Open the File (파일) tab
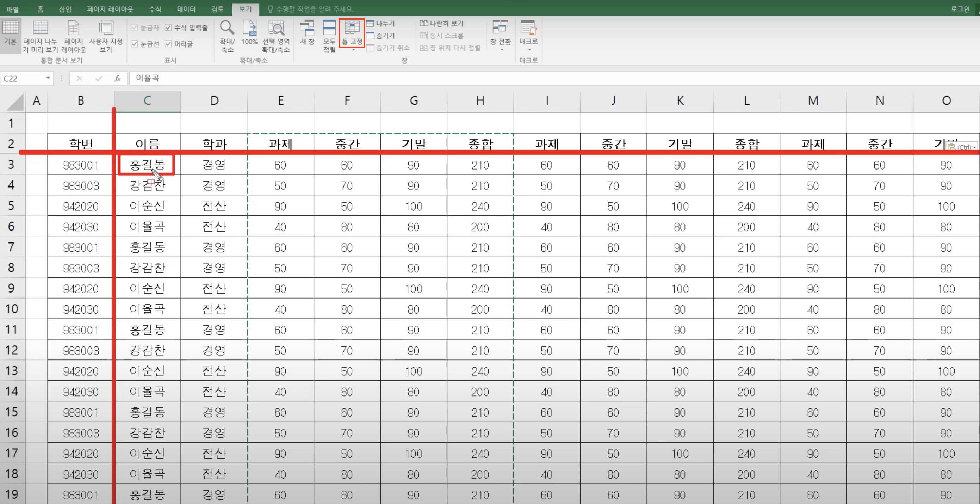Viewport: 980px width, 504px height. pos(12,9)
